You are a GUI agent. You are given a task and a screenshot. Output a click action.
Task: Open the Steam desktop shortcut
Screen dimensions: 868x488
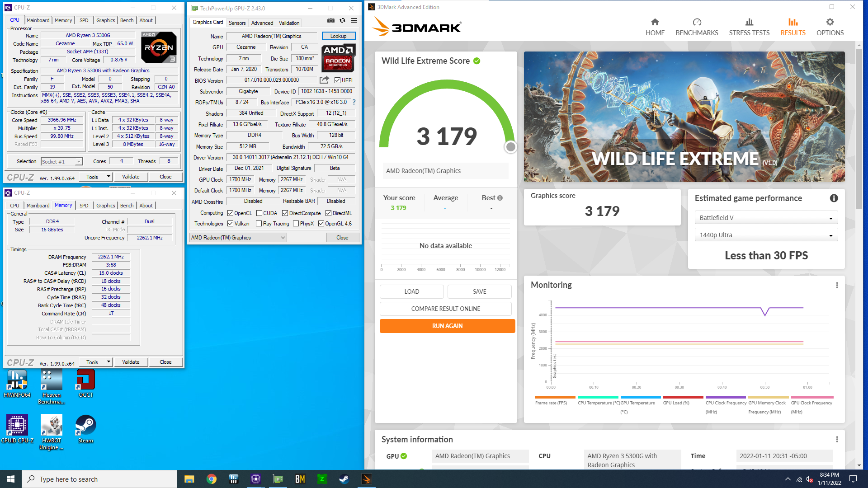tap(85, 429)
